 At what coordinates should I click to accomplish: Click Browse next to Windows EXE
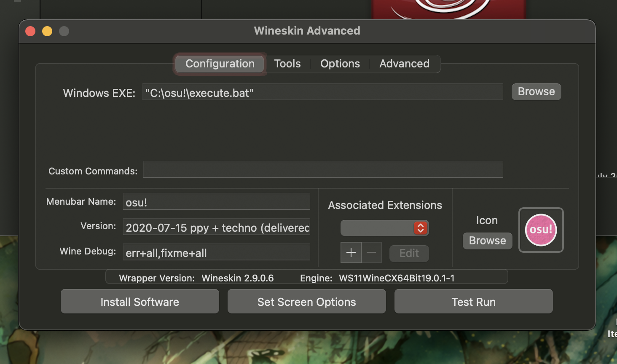536,92
